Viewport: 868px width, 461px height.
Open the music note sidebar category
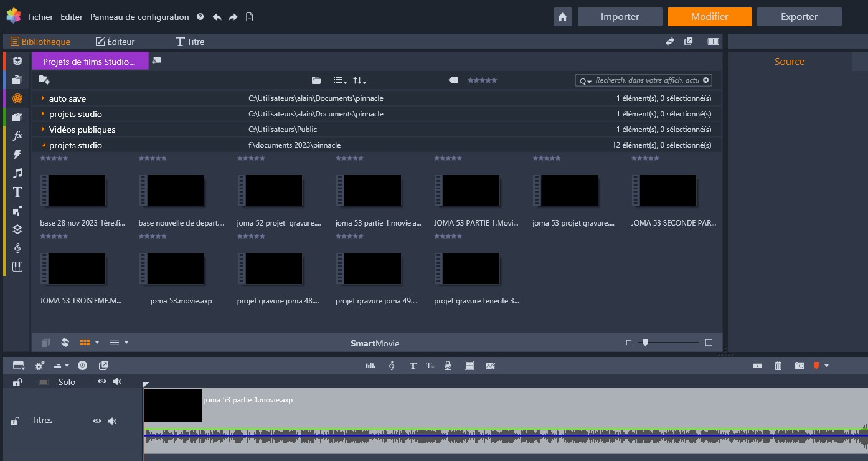point(17,173)
